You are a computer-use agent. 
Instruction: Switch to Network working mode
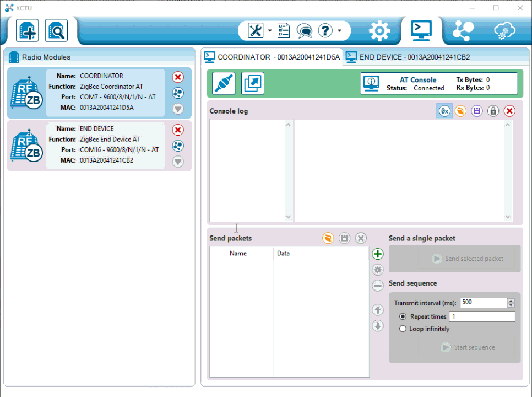[x=463, y=31]
